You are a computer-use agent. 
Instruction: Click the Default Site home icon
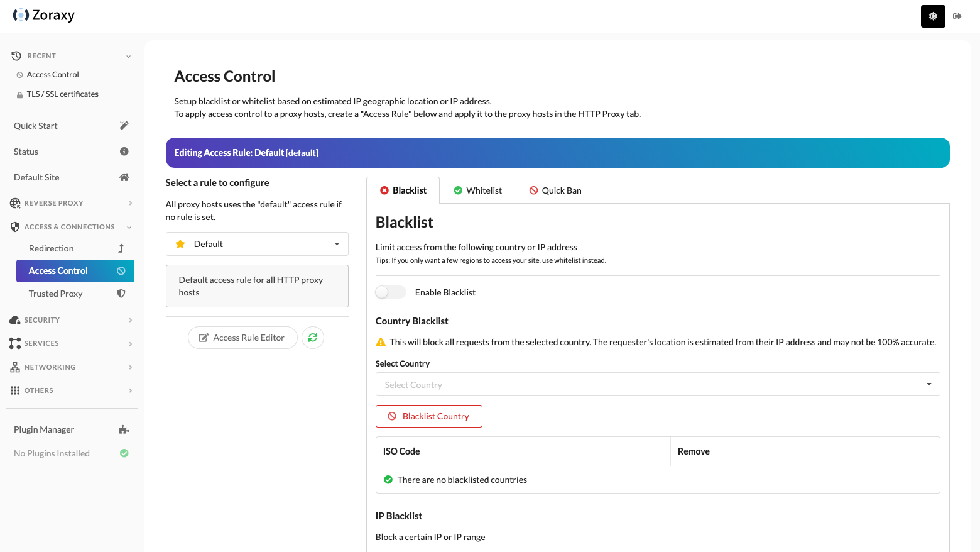coord(124,177)
